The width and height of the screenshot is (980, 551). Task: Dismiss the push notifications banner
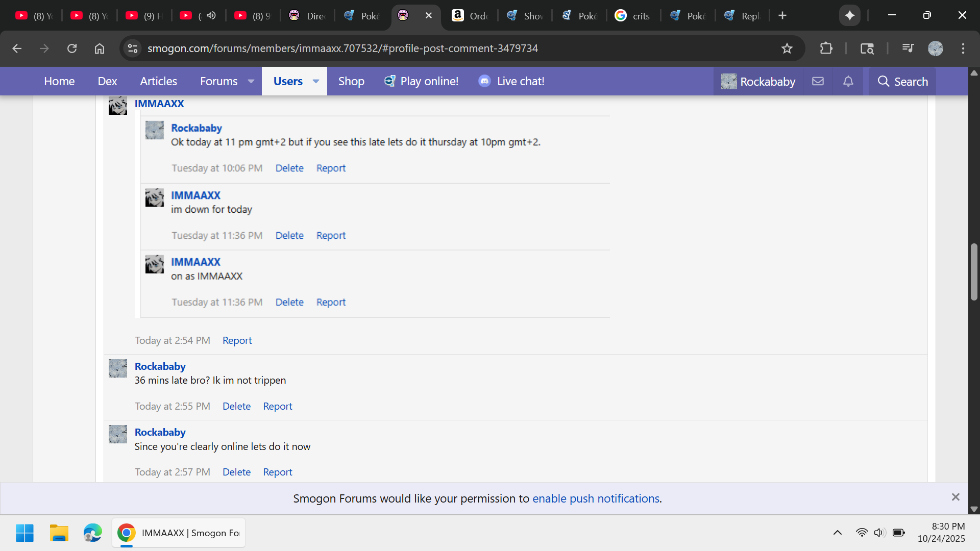coord(955,497)
